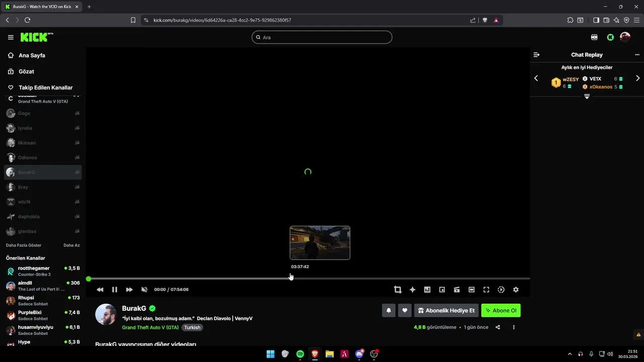Click BurakG channel name under video
Image resolution: width=644 pixels, height=362 pixels.
click(x=134, y=308)
